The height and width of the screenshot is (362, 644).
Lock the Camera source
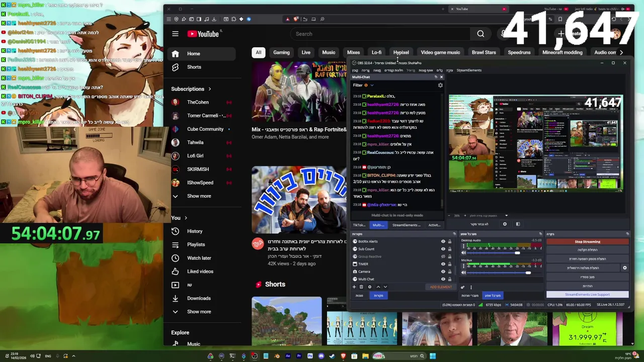(x=450, y=271)
